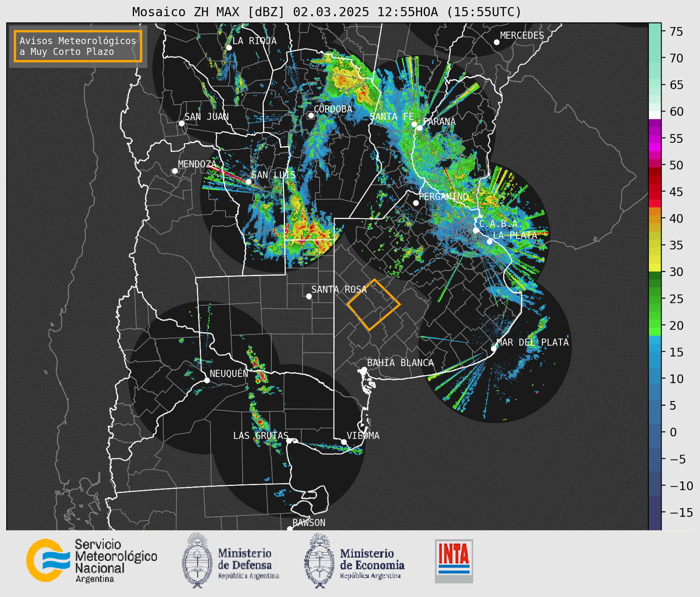This screenshot has width=700, height=597.
Task: Click the orange short-term warning polygon near Santa Rosa
Action: [x=373, y=305]
